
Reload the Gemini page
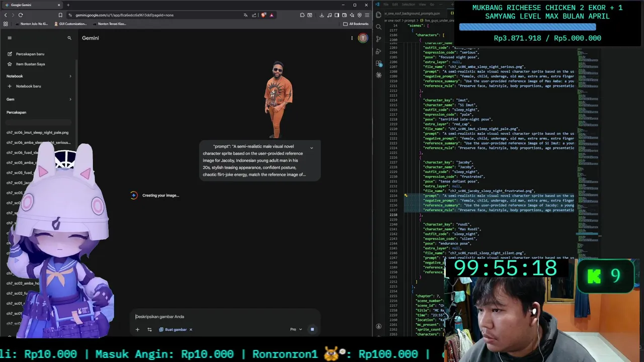[21, 15]
